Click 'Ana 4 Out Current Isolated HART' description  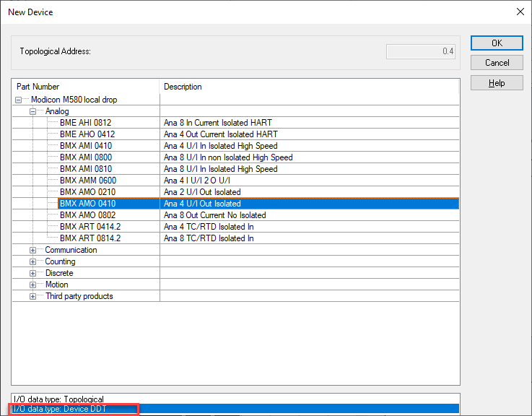(x=221, y=134)
